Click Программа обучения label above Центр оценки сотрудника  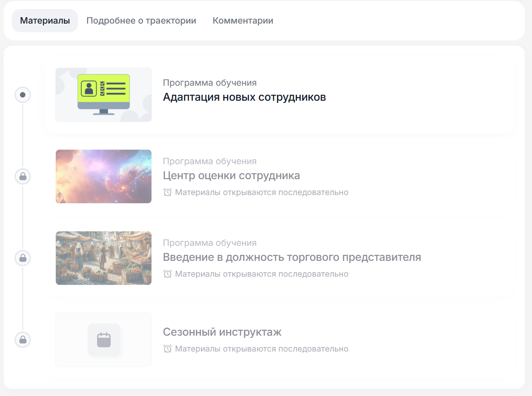pyautogui.click(x=210, y=161)
